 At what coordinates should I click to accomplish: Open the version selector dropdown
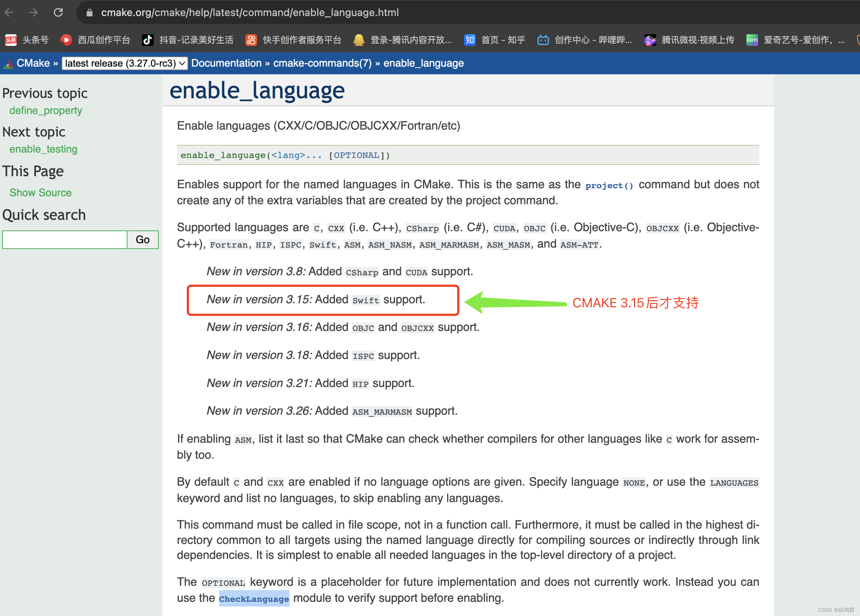[x=125, y=63]
